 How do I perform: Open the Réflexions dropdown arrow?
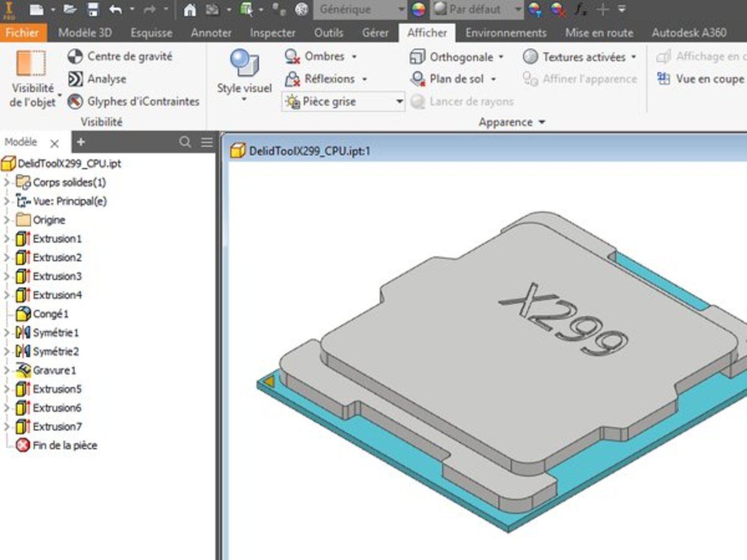point(365,80)
